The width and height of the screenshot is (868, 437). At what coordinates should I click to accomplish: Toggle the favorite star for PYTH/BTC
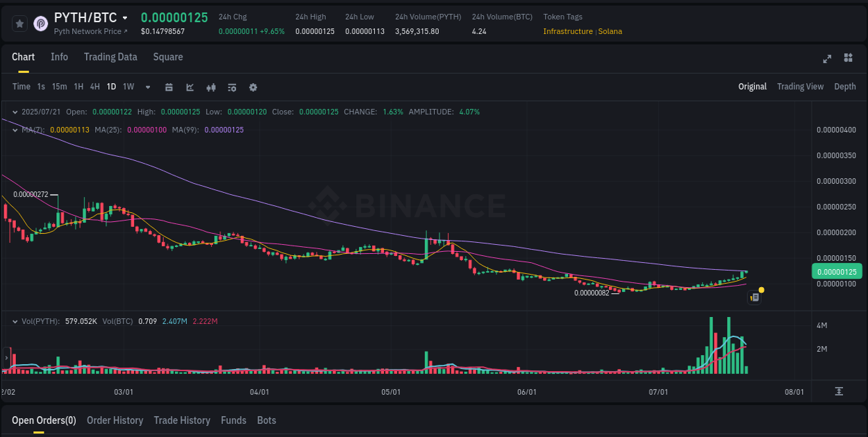(x=19, y=23)
